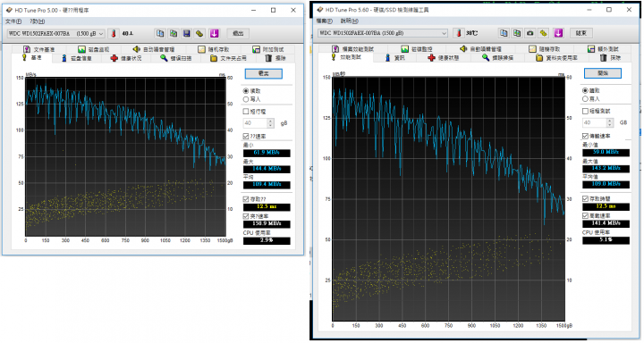644x343 pixels.
Task: Click thermometer icon in HD Tune 5.60 window
Action: coord(459,33)
